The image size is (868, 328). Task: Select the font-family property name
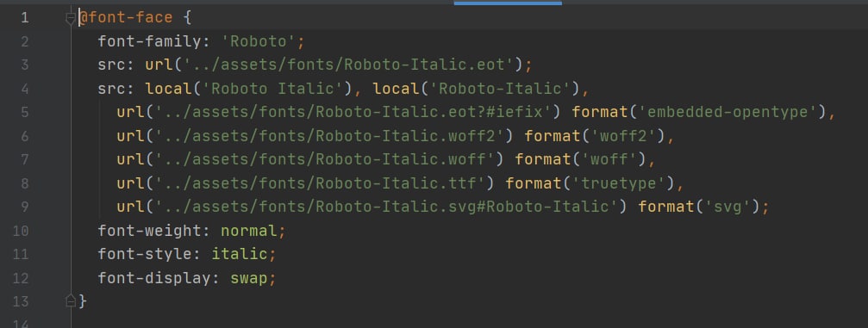[x=150, y=41]
